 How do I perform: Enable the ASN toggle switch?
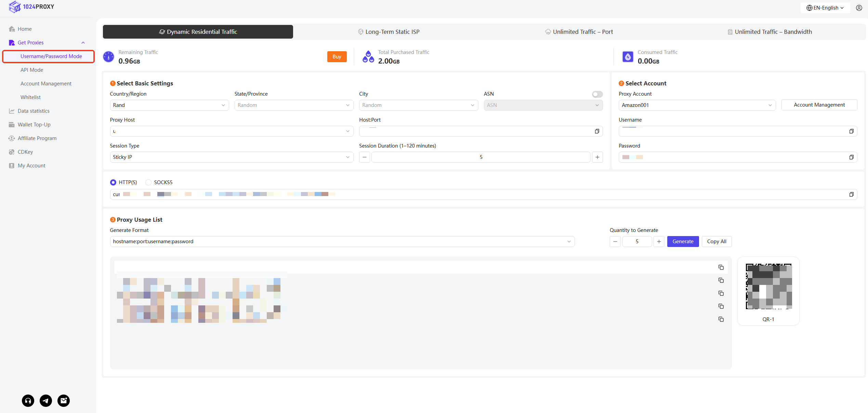pos(597,94)
